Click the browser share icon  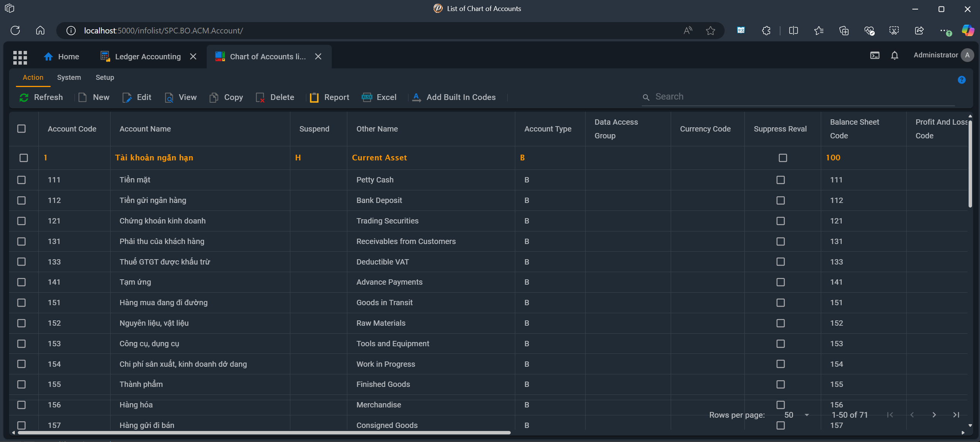click(919, 30)
